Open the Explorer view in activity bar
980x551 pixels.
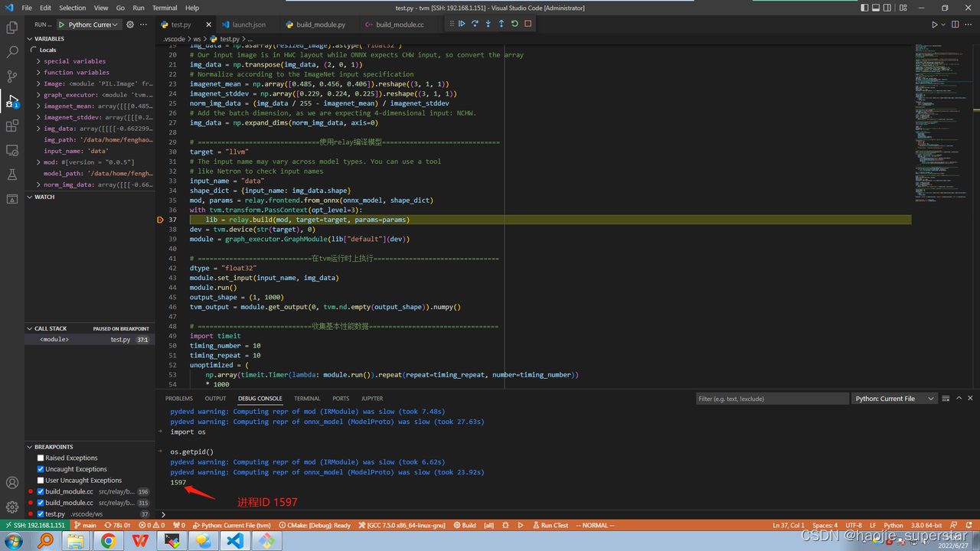pos(11,28)
